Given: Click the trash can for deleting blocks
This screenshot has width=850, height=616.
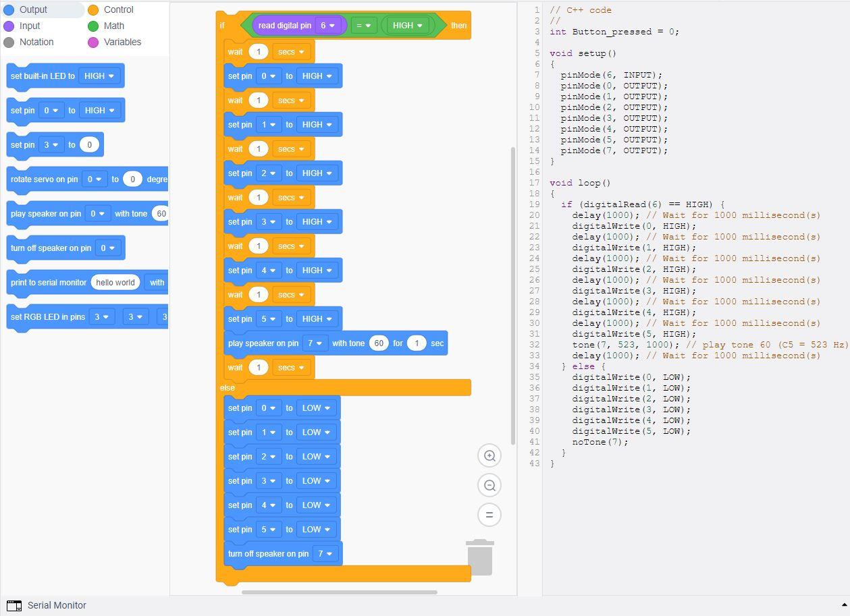Looking at the screenshot, I should 481,557.
